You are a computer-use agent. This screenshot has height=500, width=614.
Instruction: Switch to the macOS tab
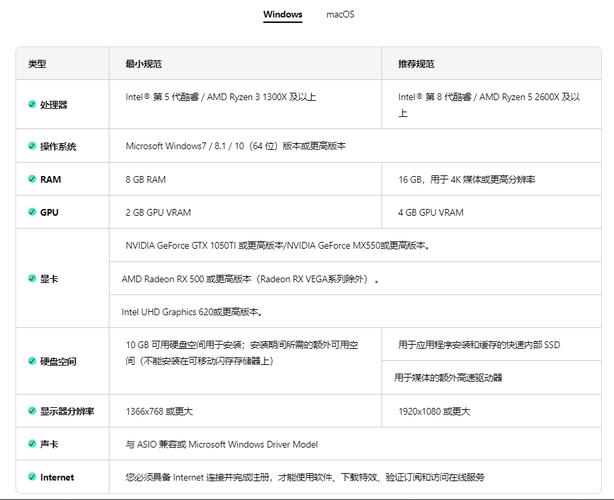pos(340,15)
